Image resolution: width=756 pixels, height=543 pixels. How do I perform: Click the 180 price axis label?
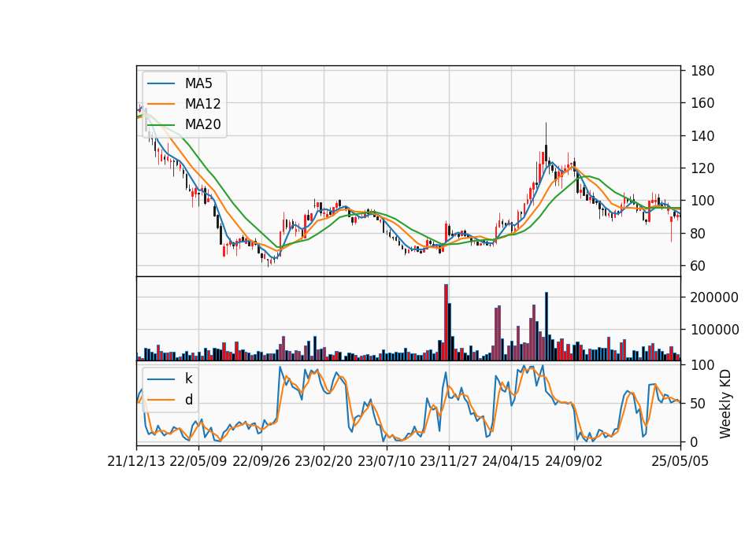702,71
